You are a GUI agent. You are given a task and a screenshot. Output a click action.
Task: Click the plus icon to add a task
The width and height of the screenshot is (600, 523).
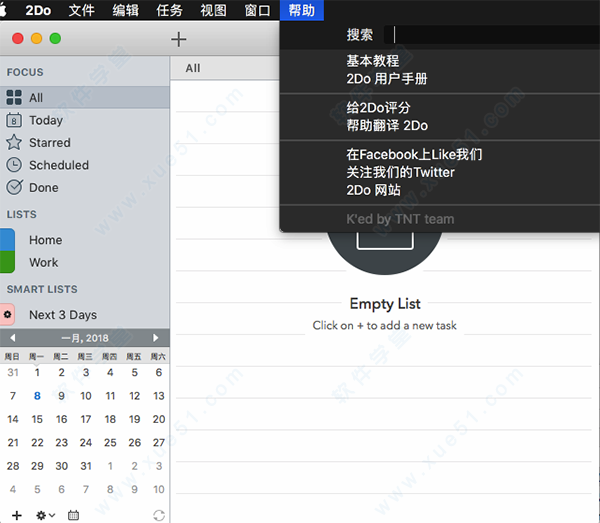pyautogui.click(x=178, y=39)
